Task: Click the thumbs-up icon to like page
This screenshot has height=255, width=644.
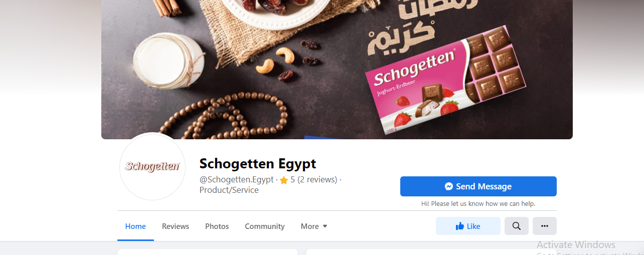Action: (459, 226)
